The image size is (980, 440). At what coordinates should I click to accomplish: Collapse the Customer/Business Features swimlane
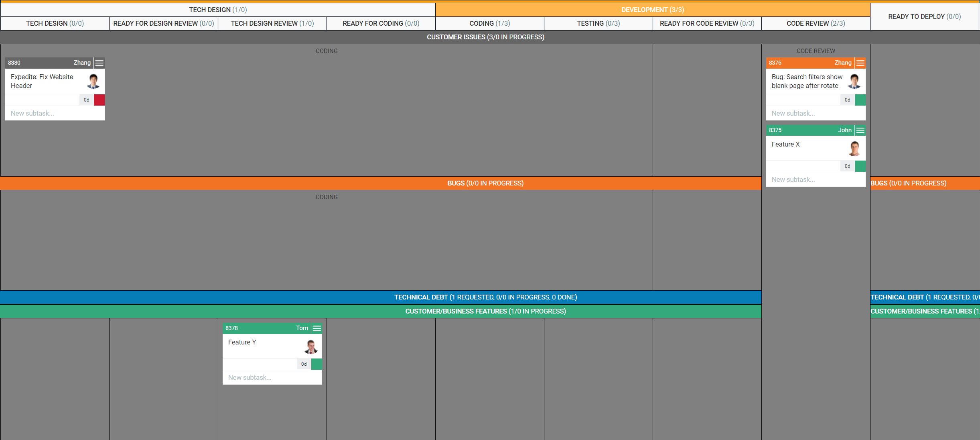486,311
